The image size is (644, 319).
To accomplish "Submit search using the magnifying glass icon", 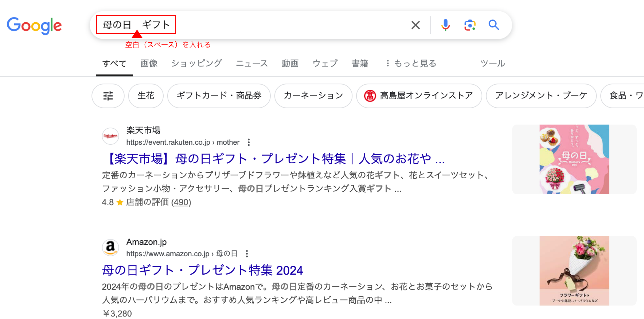I will pos(494,25).
